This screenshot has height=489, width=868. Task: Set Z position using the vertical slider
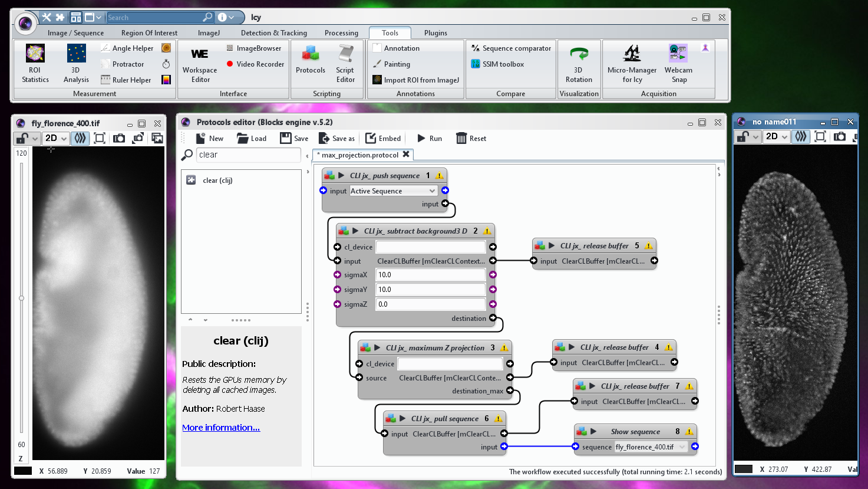click(x=21, y=298)
